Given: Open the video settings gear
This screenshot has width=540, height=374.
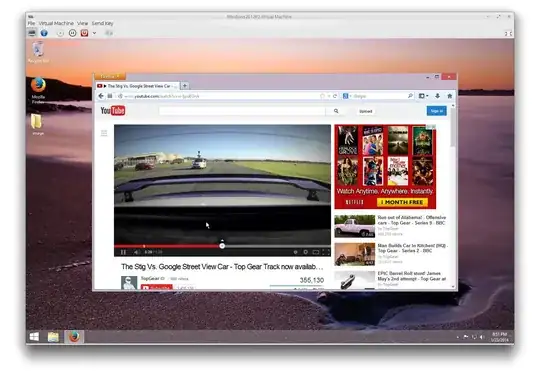Looking at the screenshot, I should (305, 252).
